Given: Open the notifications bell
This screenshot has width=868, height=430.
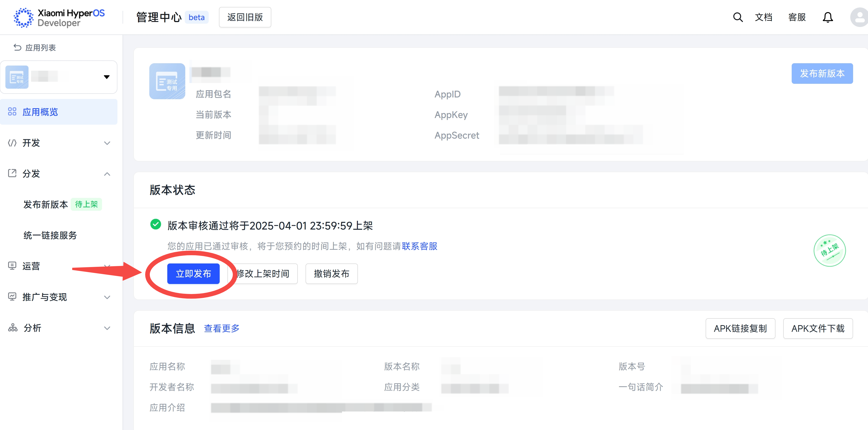Looking at the screenshot, I should (828, 17).
